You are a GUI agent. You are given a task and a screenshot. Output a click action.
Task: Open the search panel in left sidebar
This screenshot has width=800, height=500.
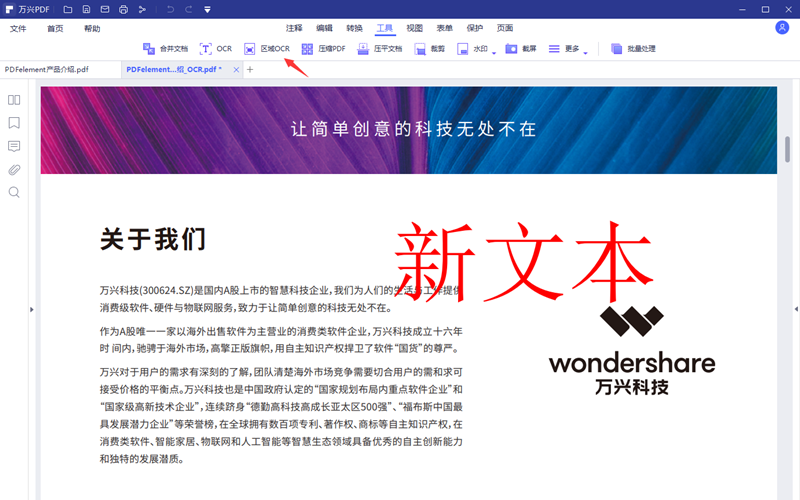coord(14,192)
